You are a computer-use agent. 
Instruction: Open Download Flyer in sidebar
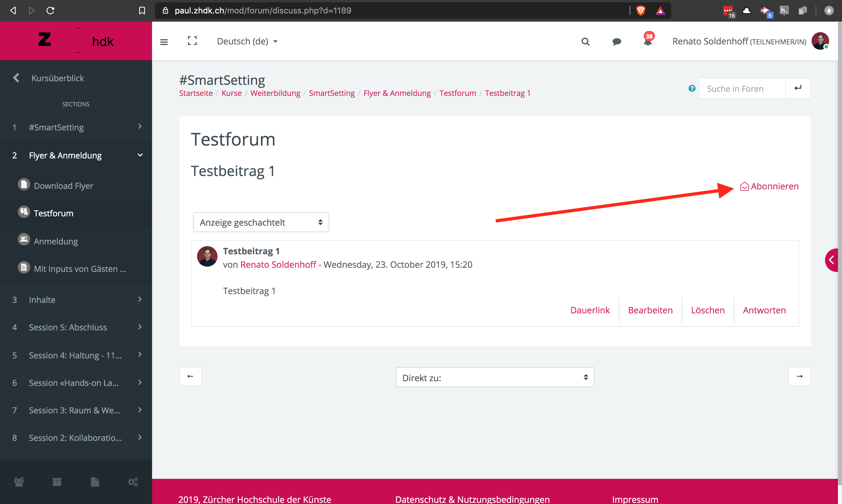[63, 186]
